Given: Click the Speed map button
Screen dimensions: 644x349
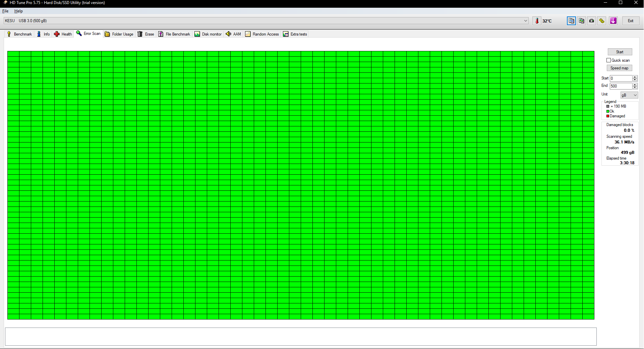Looking at the screenshot, I should 619,68.
